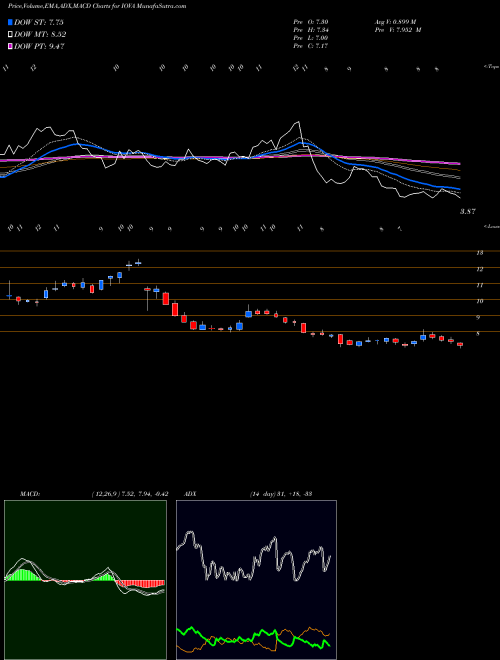Select the 'DOW MT: 8.52' label
Image resolution: width=500 pixels, height=660 pixels.
click(x=40, y=35)
